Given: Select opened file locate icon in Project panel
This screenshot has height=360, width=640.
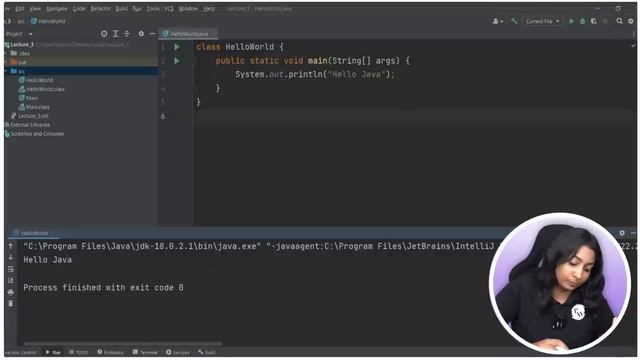Looking at the screenshot, I should point(104,34).
